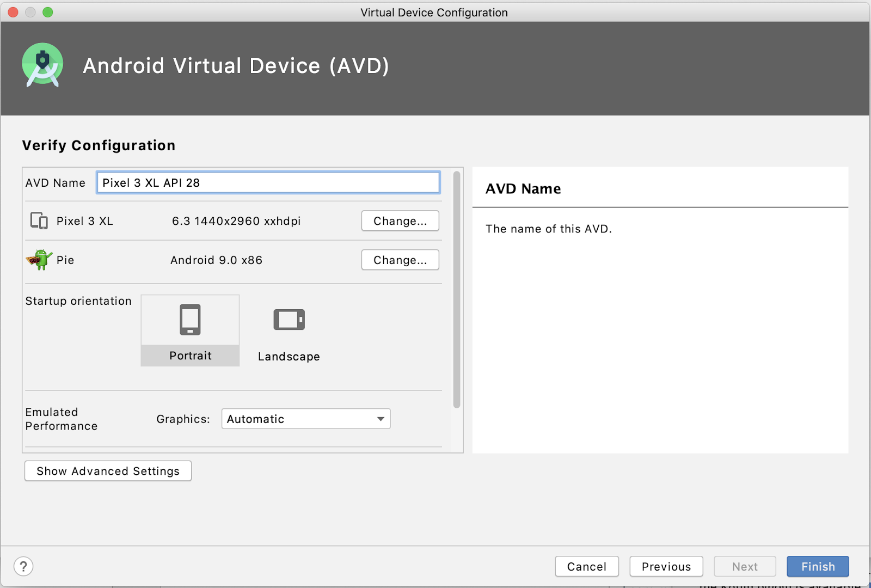Change the Pie Android 9.0 system image
The image size is (871, 588).
tap(400, 260)
